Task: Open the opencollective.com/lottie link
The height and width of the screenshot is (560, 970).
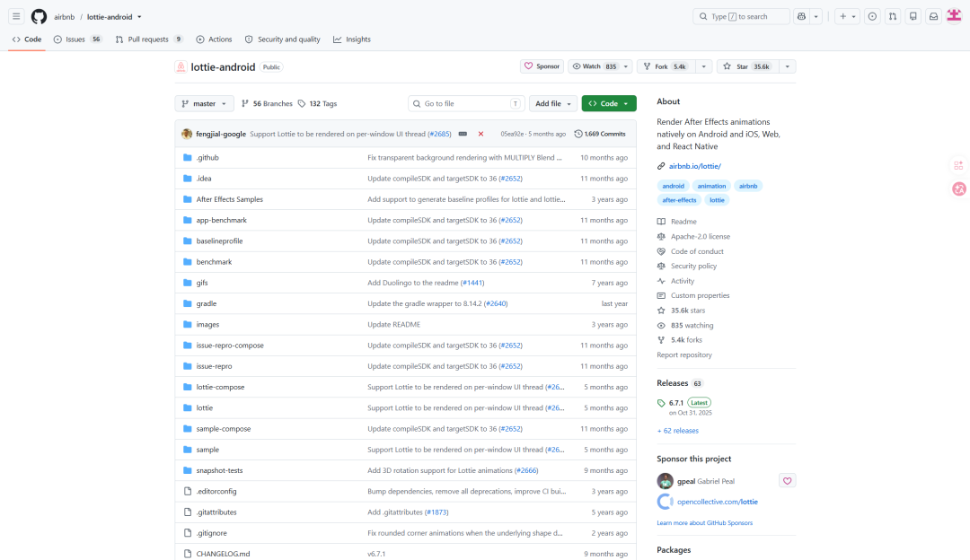Action: pyautogui.click(x=718, y=502)
